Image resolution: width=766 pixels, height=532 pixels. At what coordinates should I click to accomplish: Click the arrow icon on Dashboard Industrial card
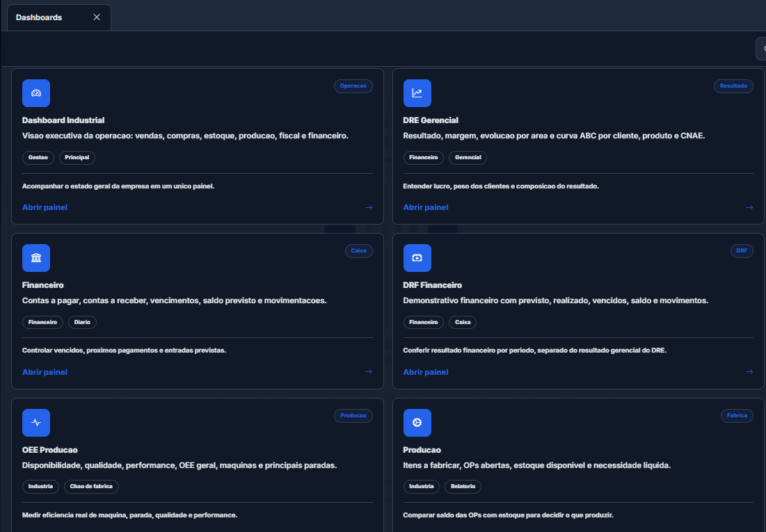[369, 208]
